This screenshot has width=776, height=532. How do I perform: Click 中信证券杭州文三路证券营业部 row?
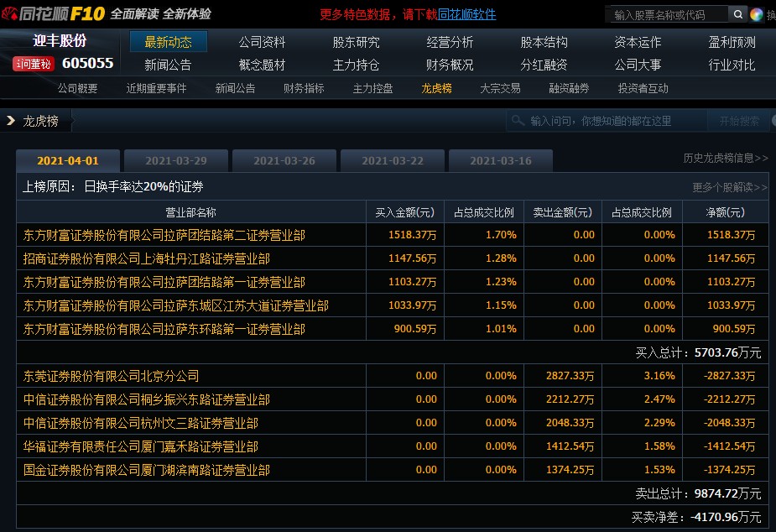tap(393, 423)
